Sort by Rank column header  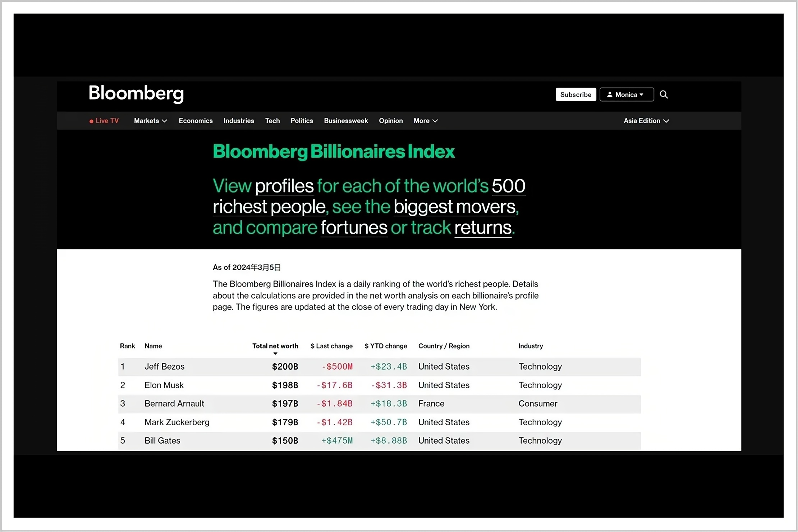128,346
